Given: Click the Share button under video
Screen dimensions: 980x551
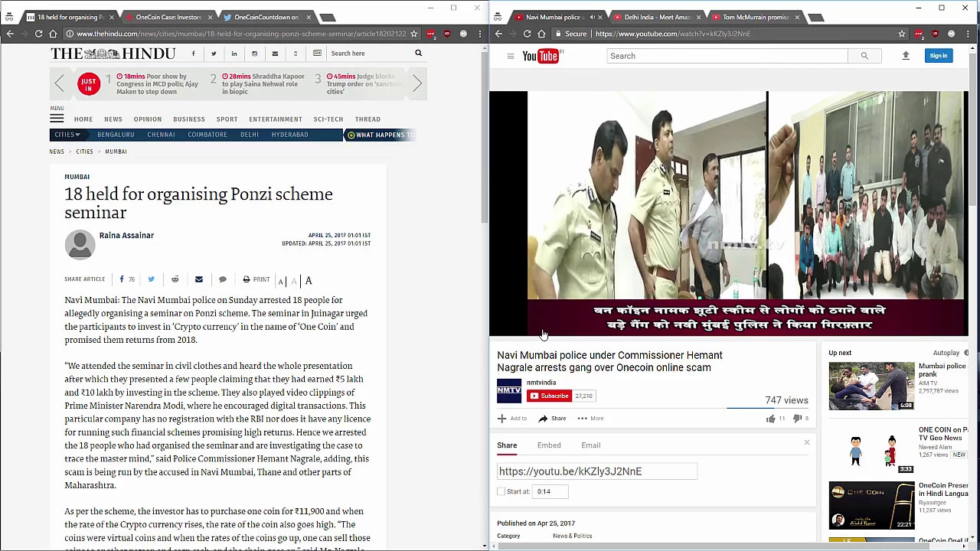Looking at the screenshot, I should point(552,419).
